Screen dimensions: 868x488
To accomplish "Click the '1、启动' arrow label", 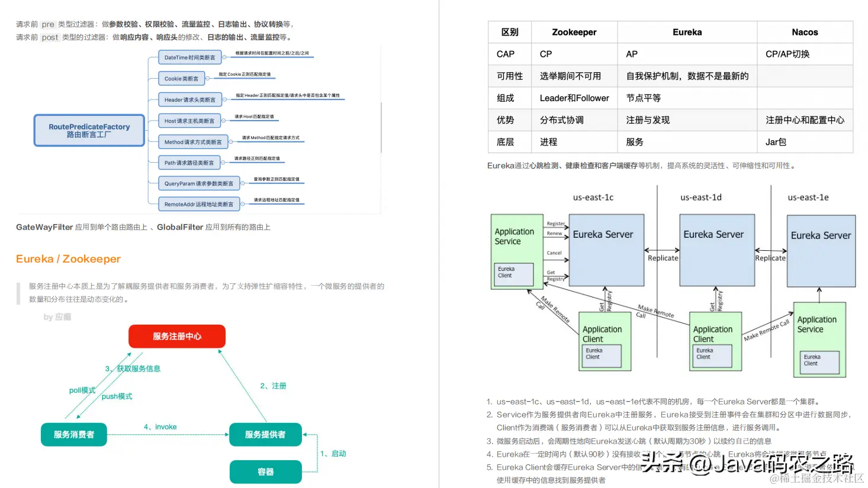I will 333,454.
